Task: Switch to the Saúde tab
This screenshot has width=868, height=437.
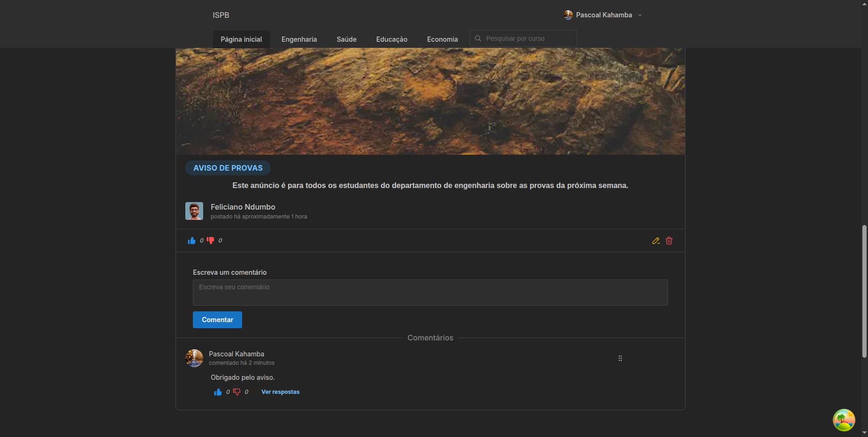Action: point(346,39)
